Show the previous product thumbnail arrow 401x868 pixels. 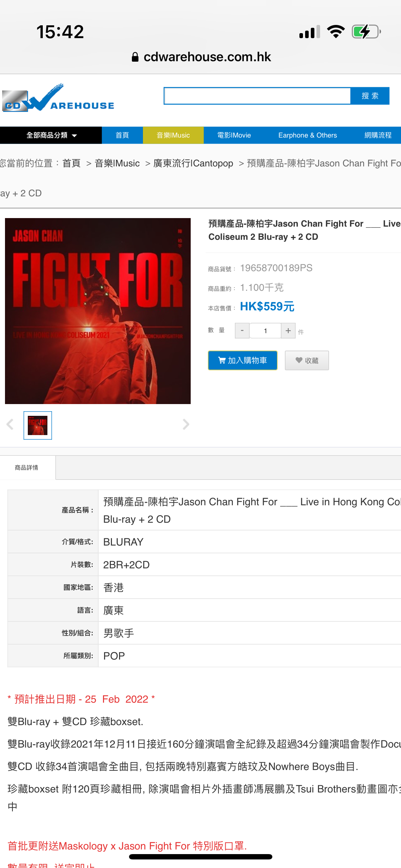tap(10, 424)
